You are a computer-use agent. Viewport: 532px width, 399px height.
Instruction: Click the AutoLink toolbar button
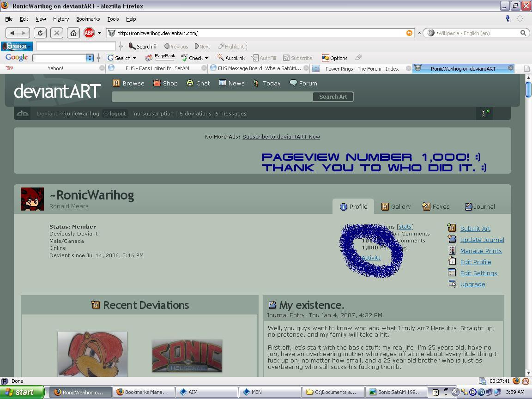click(x=231, y=58)
